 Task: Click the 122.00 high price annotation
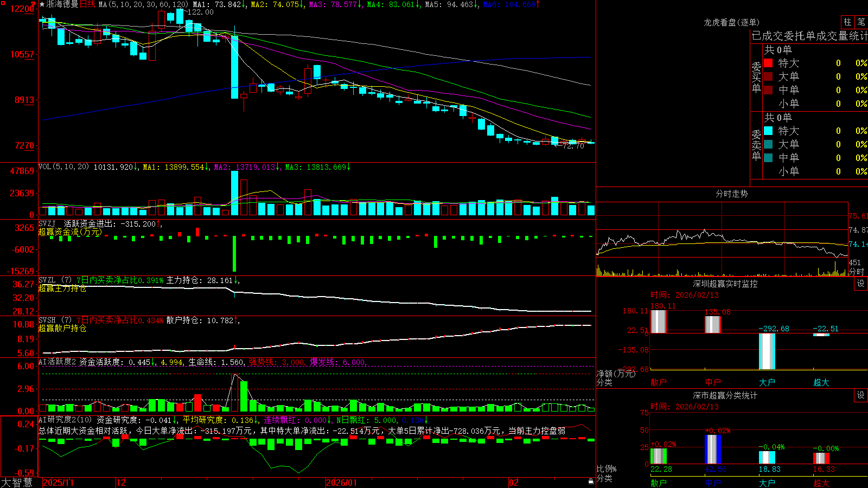pyautogui.click(x=201, y=12)
